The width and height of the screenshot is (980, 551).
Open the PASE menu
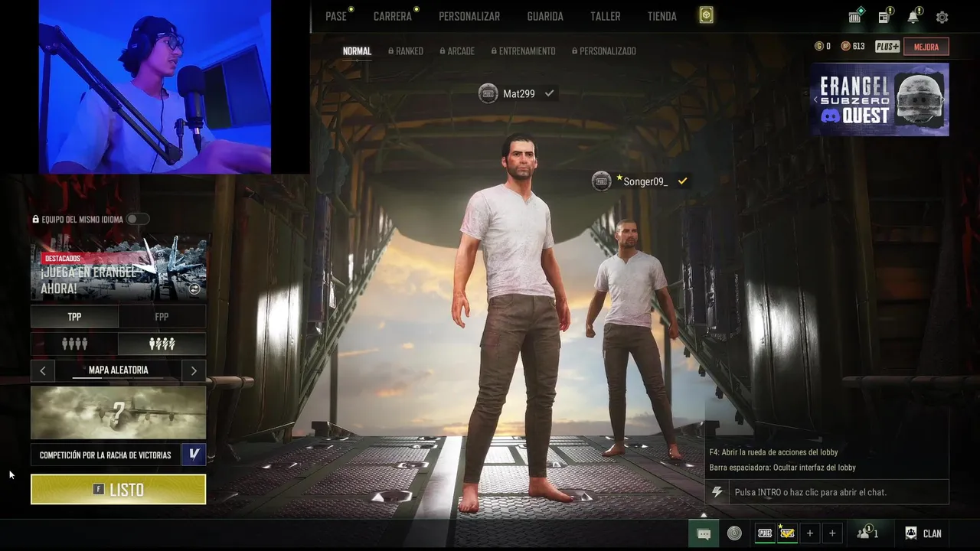336,16
